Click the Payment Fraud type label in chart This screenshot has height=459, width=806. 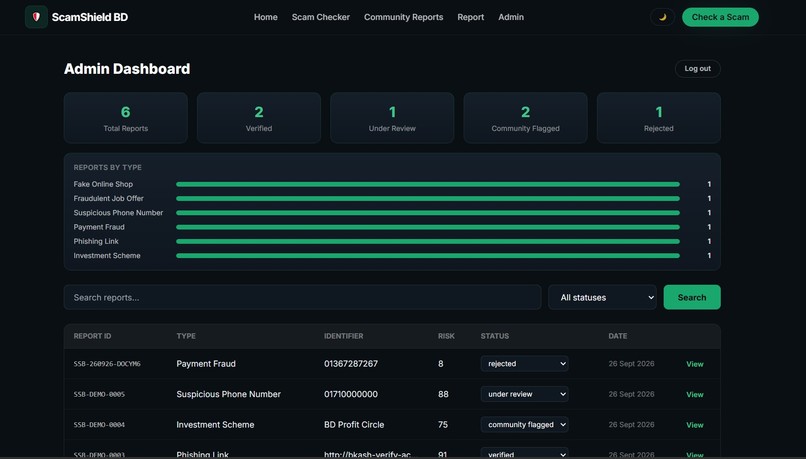(x=99, y=227)
